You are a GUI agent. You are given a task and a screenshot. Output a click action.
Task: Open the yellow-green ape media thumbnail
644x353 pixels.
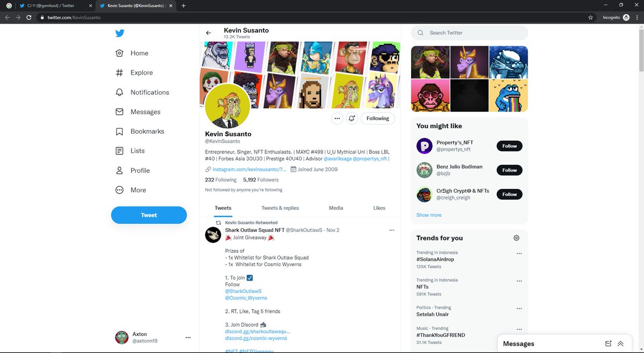pos(430,62)
